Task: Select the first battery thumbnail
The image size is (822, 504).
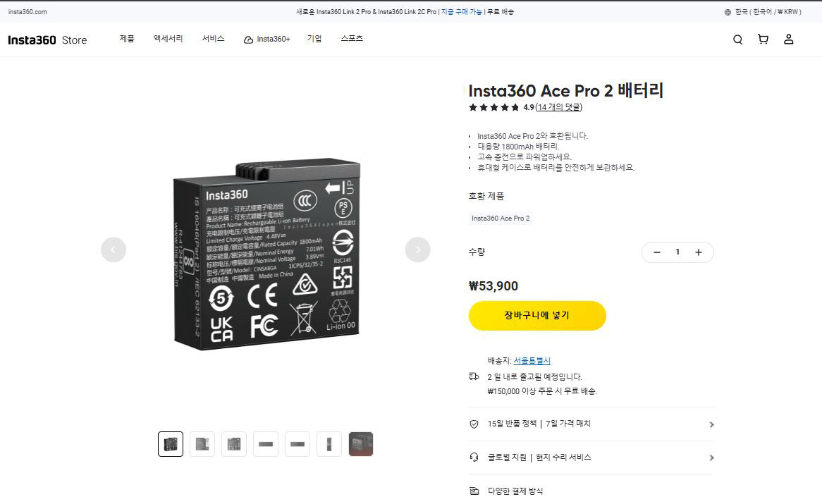Action: [170, 443]
